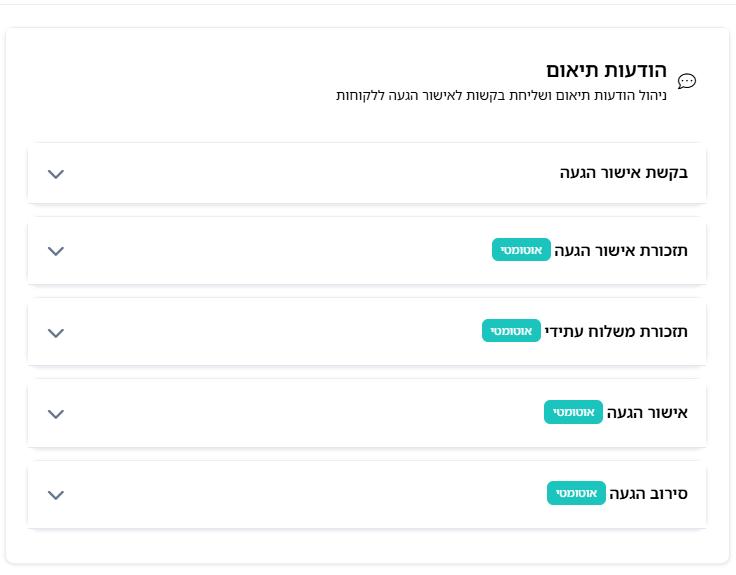Click empty space in the סירוב הגעה row
The height and width of the screenshot is (575, 736).
pos(300,494)
